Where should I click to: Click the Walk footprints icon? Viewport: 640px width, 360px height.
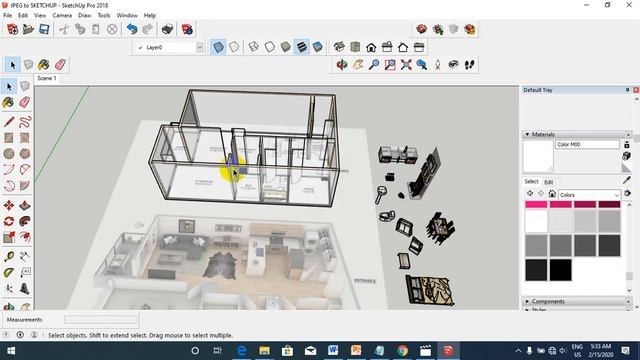pos(469,64)
